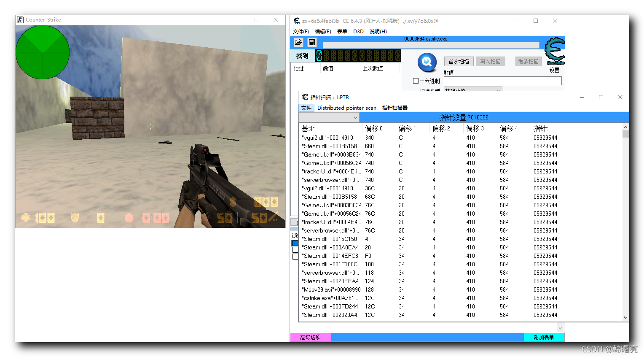Screen dimensions: 644x357
Task: Click pointer list scrollbar up arrow
Action: coord(625,127)
